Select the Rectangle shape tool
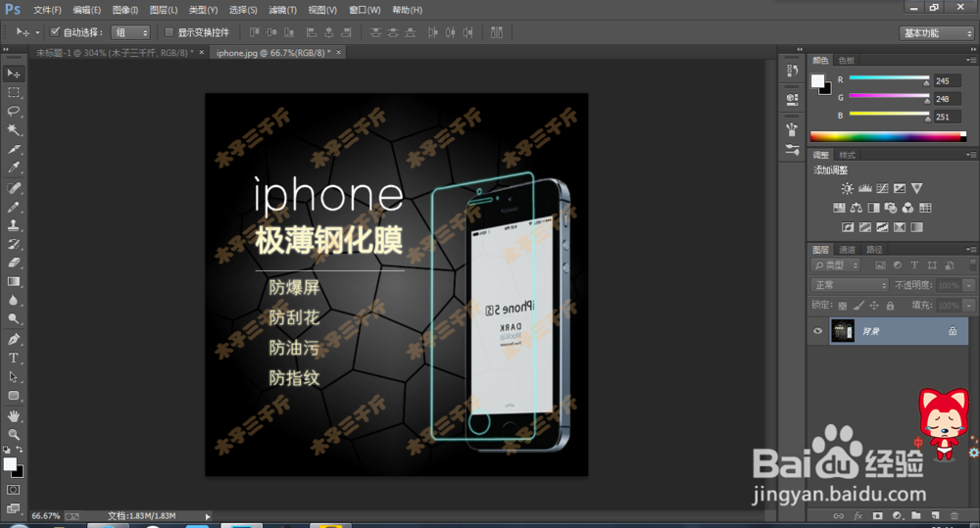 [13, 396]
